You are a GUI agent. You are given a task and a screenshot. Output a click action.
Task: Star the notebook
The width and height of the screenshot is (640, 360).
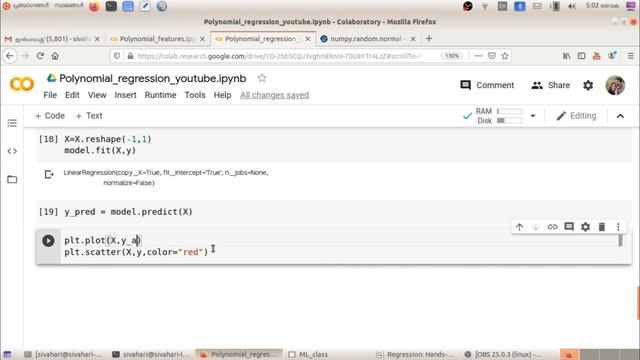(262, 78)
